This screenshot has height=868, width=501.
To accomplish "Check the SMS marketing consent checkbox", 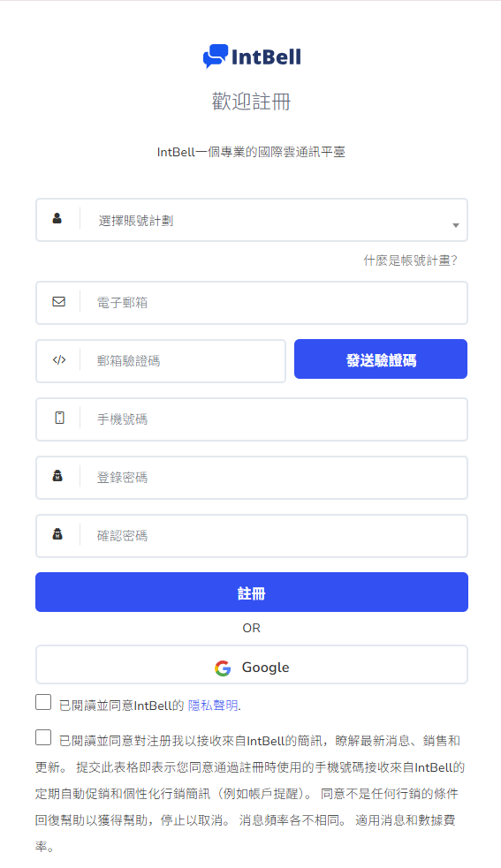I will click(43, 737).
